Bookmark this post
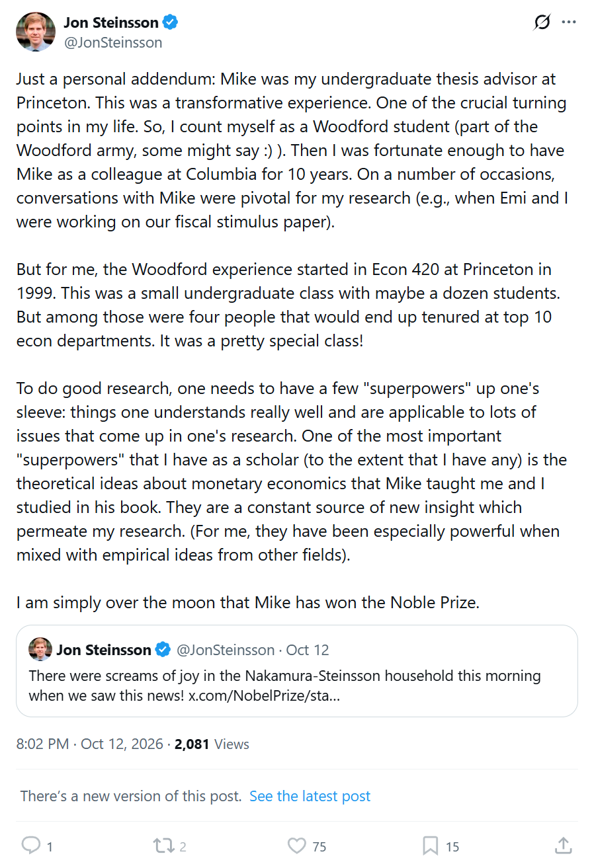Image resolution: width=594 pixels, height=868 pixels. coord(430,845)
